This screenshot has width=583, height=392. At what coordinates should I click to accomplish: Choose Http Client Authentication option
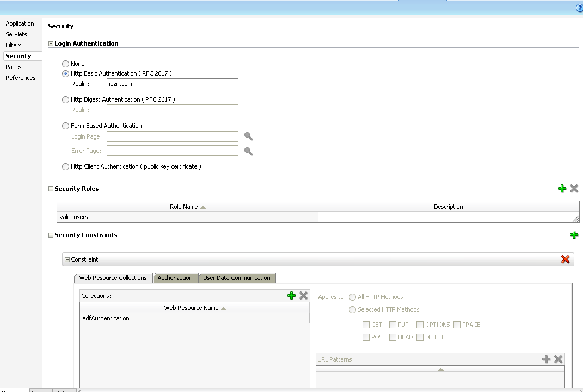[x=65, y=167]
